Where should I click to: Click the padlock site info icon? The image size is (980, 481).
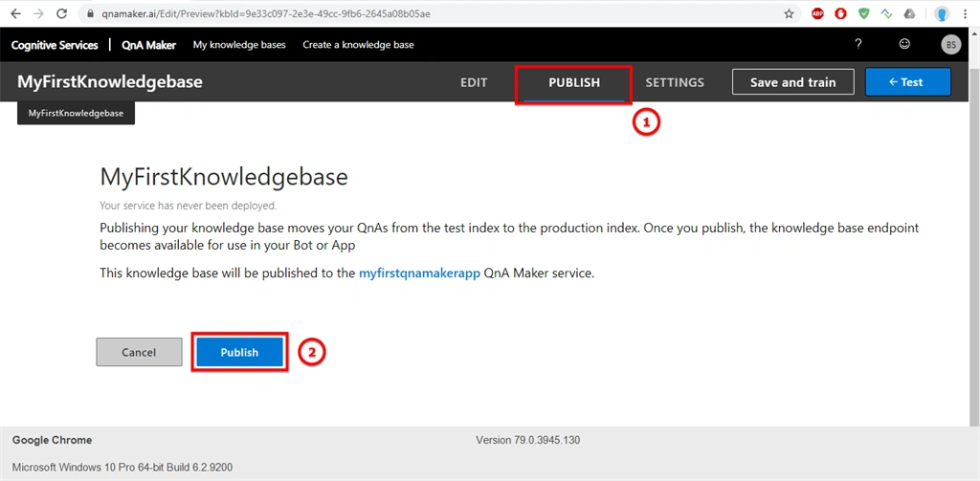89,13
